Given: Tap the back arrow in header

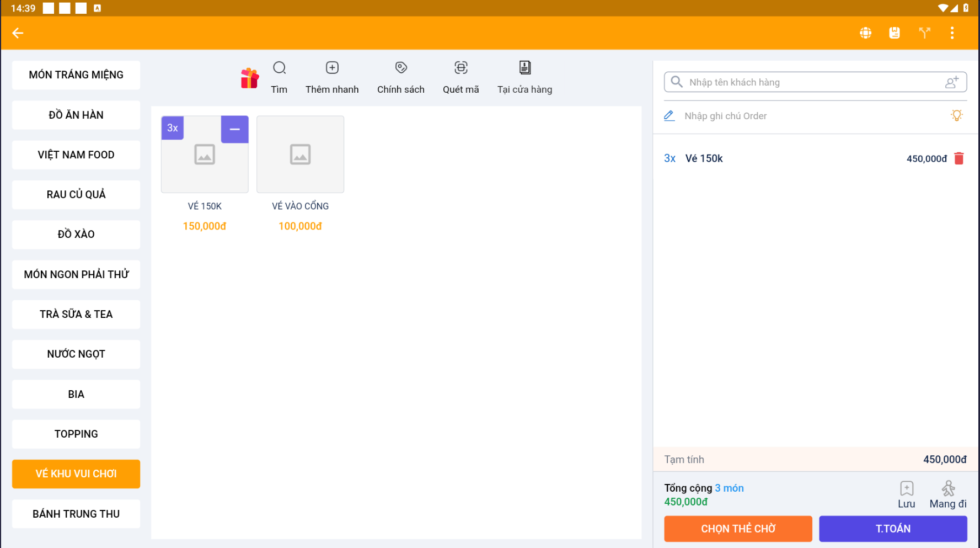Looking at the screenshot, I should click(18, 33).
